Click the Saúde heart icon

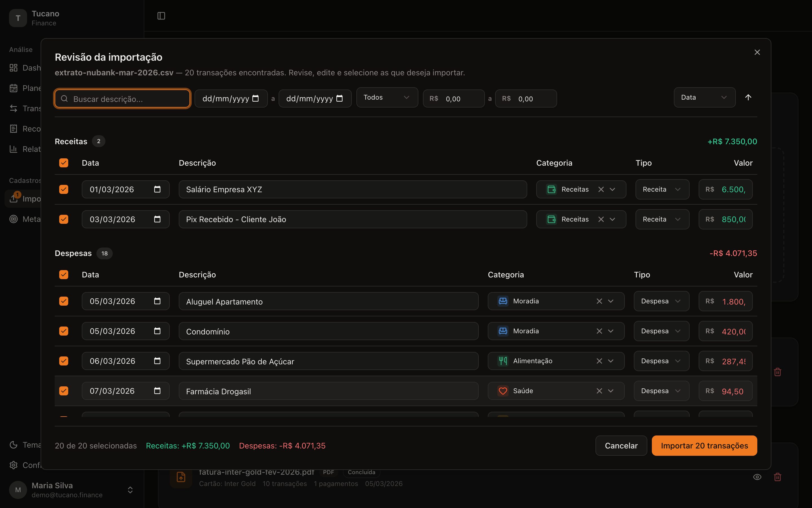503,391
